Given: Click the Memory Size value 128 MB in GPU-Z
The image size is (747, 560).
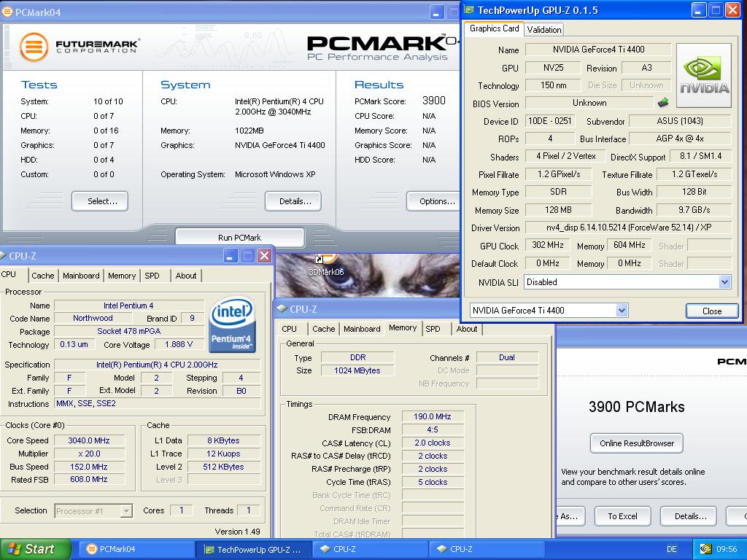Looking at the screenshot, I should (558, 210).
